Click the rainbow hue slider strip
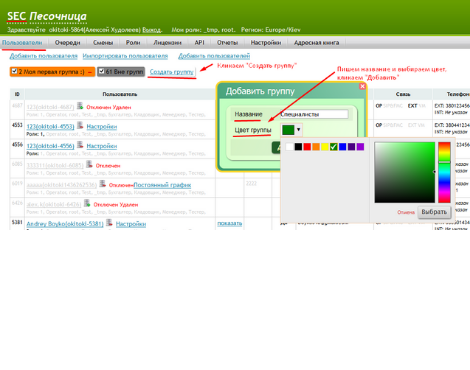Screen dimensions: 470x370 [444, 172]
